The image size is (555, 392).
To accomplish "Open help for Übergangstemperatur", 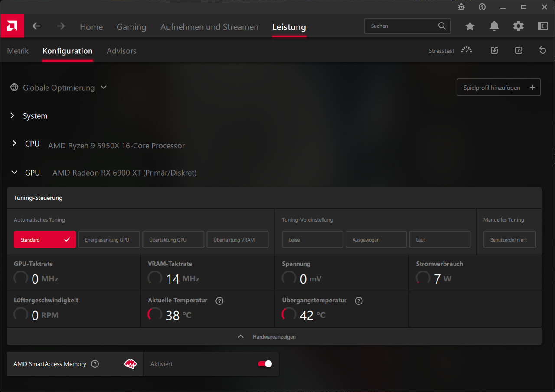I will [359, 301].
